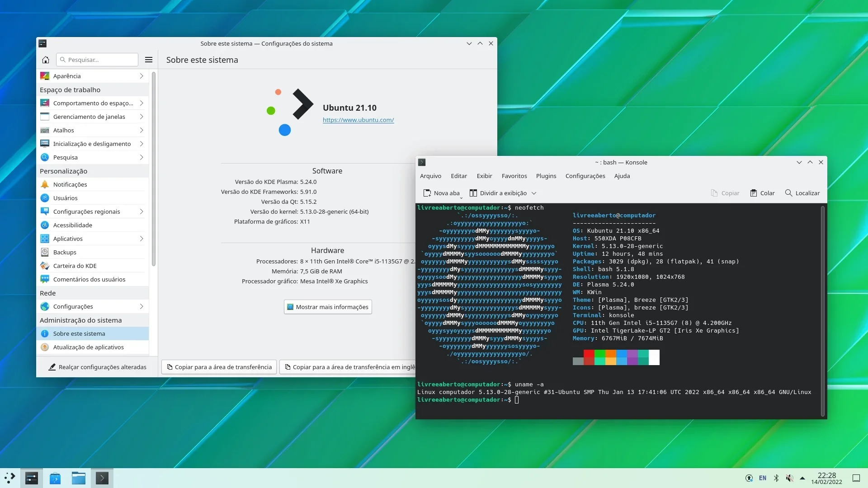Click System Settings icon in taskbar
Image resolution: width=868 pixels, height=488 pixels.
(32, 478)
